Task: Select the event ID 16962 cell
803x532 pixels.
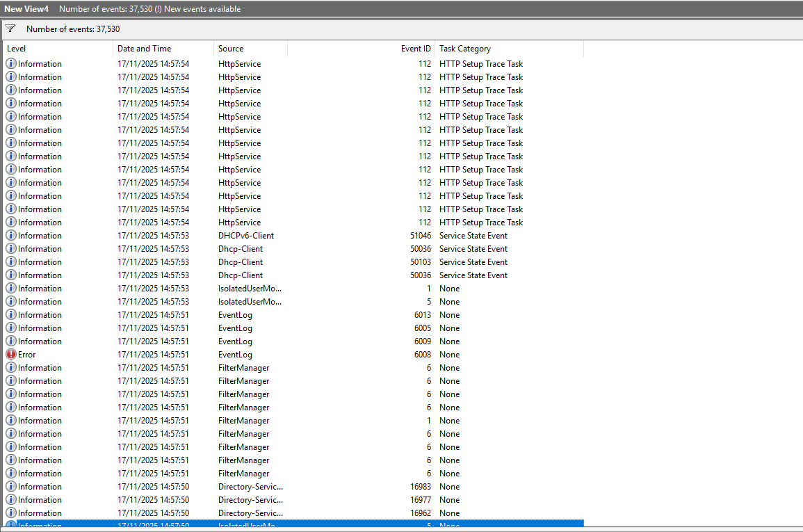Action: [421, 513]
